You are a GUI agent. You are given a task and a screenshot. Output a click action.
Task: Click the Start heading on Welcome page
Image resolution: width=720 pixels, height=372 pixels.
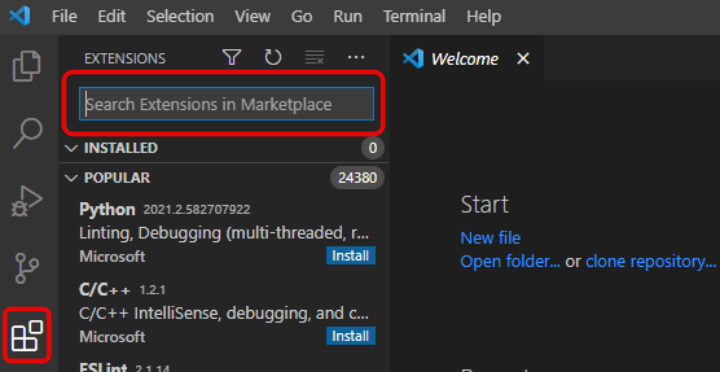coord(484,204)
